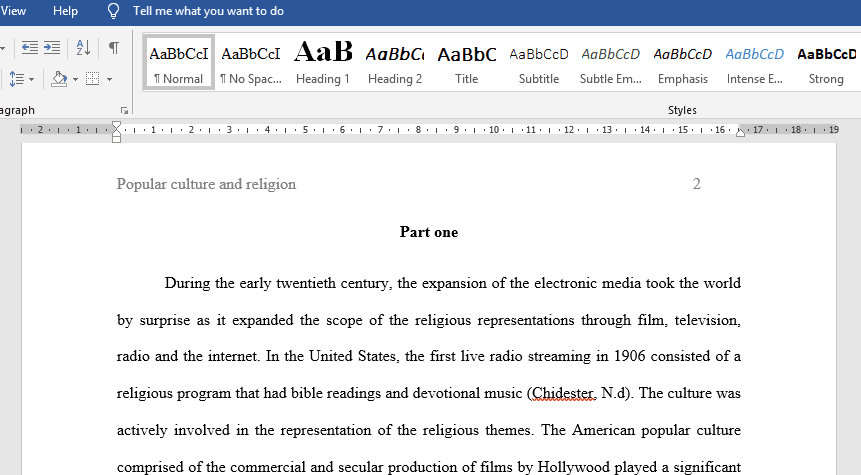Open the Paragraph dialog launcher
The height and width of the screenshot is (475, 861).
(125, 110)
